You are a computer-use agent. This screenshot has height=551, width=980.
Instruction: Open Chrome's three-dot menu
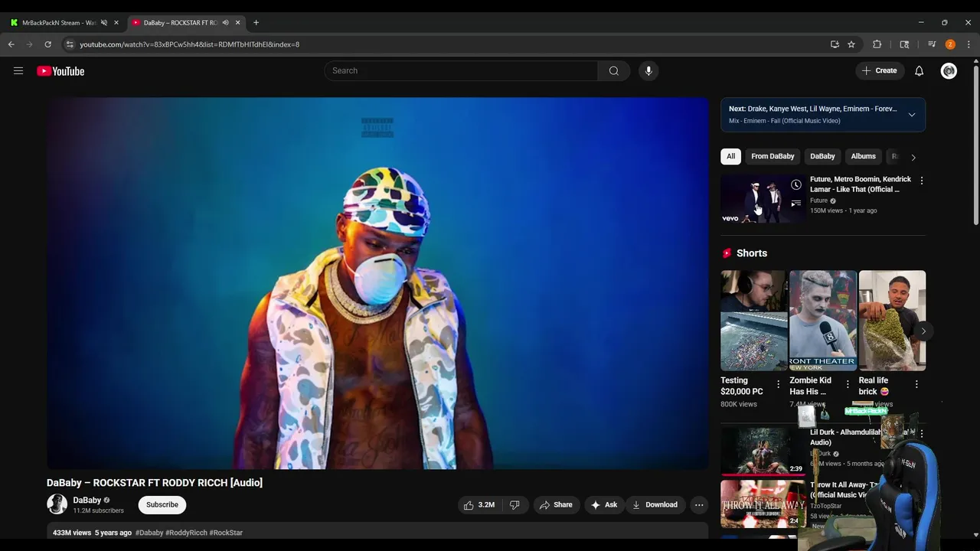click(969, 44)
